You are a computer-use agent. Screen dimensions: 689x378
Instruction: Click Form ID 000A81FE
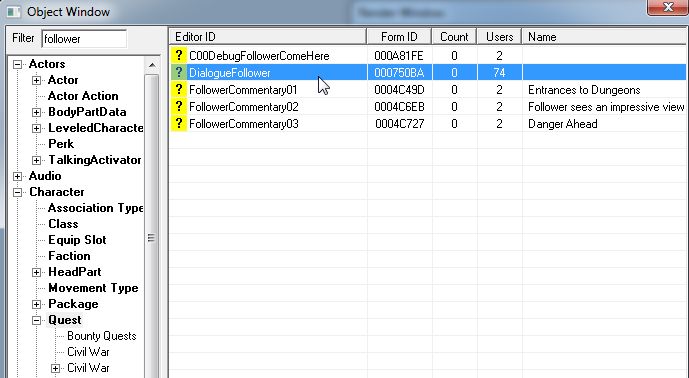click(399, 56)
